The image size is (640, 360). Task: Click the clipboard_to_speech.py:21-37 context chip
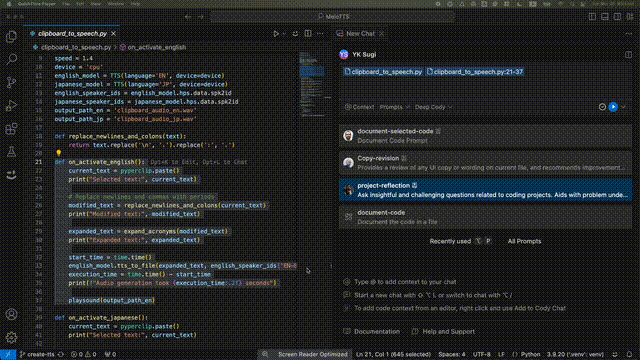[x=475, y=72]
